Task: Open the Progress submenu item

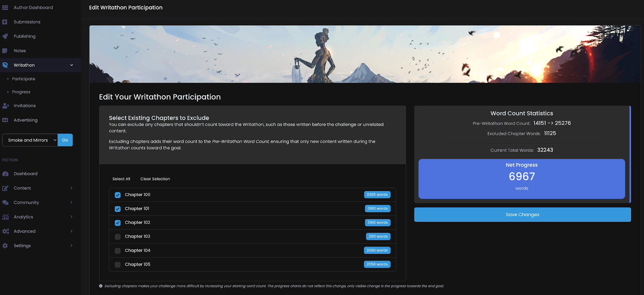Action: 21,92
